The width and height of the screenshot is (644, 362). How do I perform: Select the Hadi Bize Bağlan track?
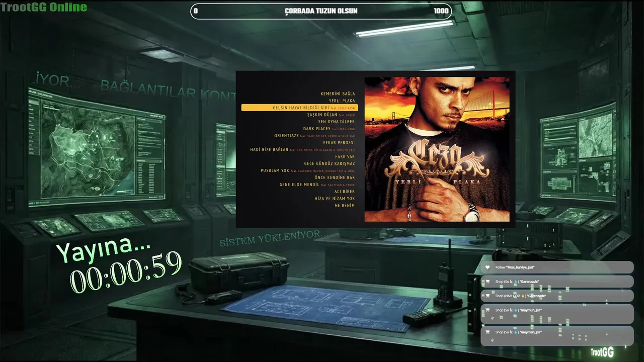point(302,150)
